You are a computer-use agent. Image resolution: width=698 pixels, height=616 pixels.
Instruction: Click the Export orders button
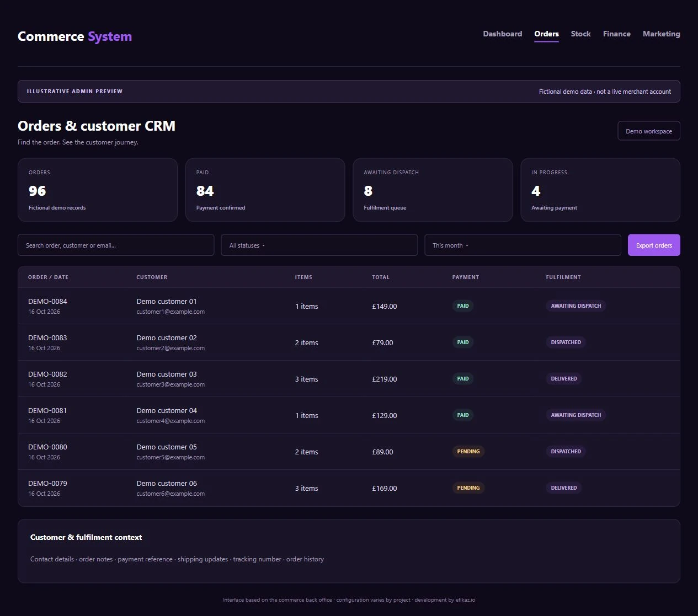coord(654,245)
